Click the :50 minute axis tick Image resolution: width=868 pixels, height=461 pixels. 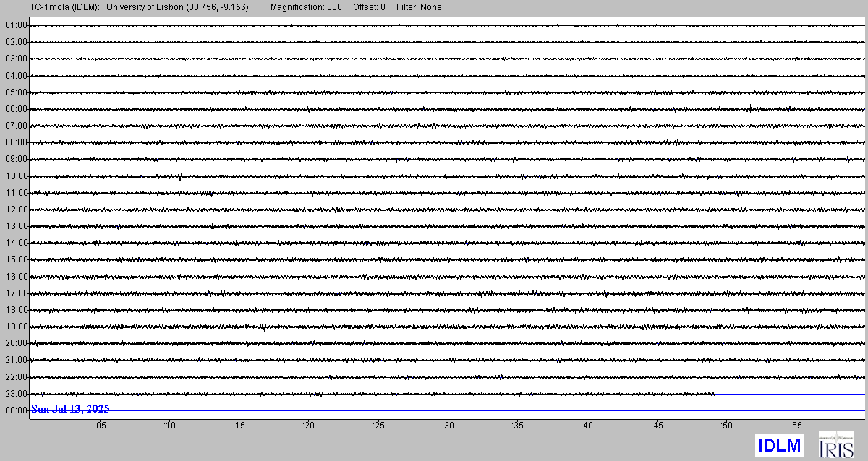(726, 426)
